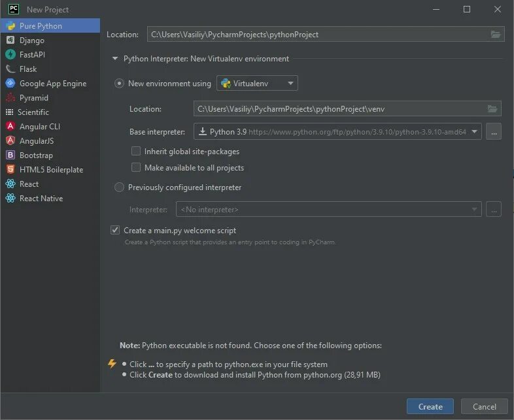Choose the Angular CLI icon
The height and width of the screenshot is (420, 514).
point(10,126)
